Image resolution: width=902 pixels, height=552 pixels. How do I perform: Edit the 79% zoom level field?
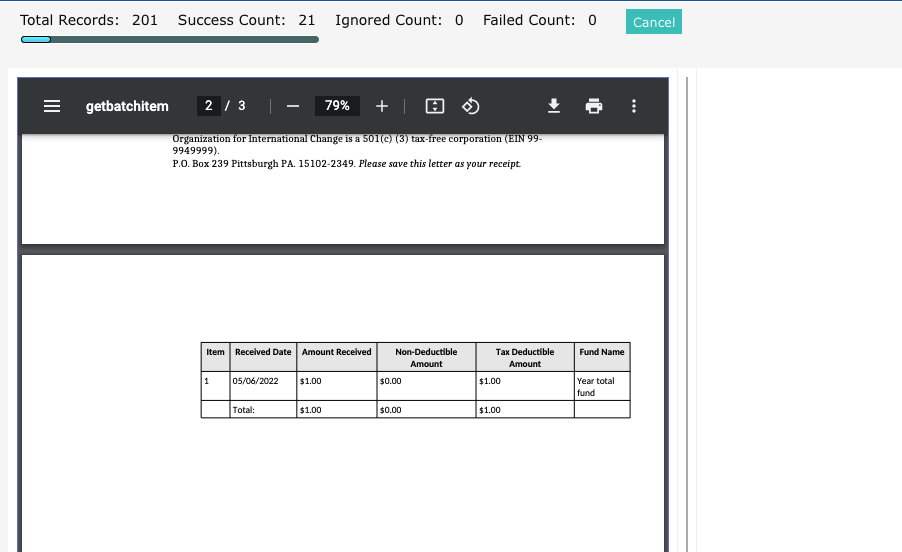[x=337, y=106]
